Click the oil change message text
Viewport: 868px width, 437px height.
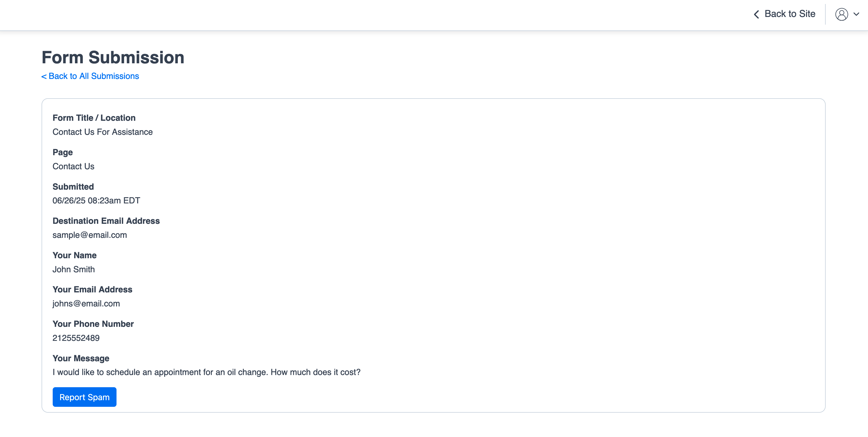click(x=207, y=372)
